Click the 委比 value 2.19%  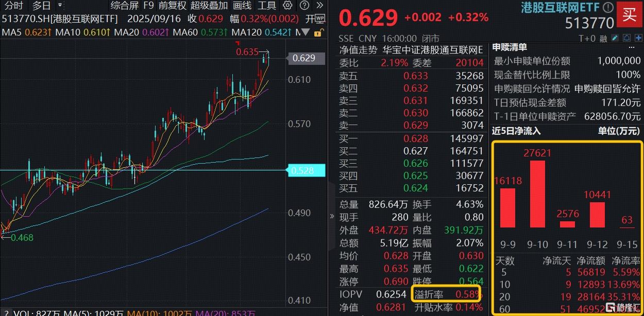point(394,63)
